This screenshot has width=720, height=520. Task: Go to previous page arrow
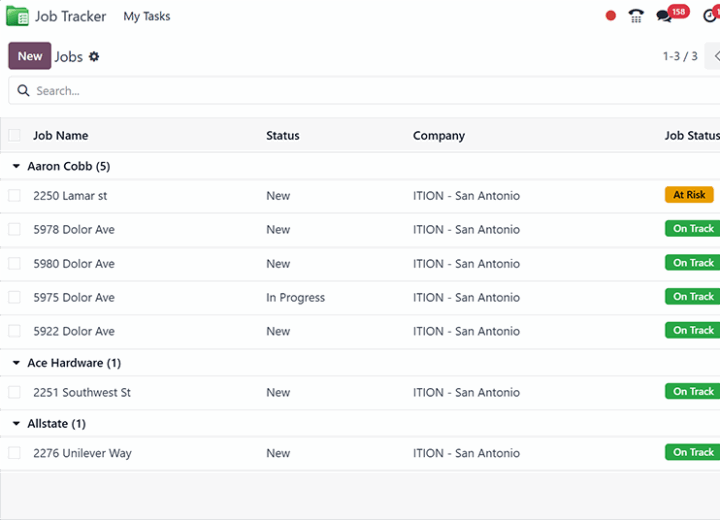(x=714, y=56)
